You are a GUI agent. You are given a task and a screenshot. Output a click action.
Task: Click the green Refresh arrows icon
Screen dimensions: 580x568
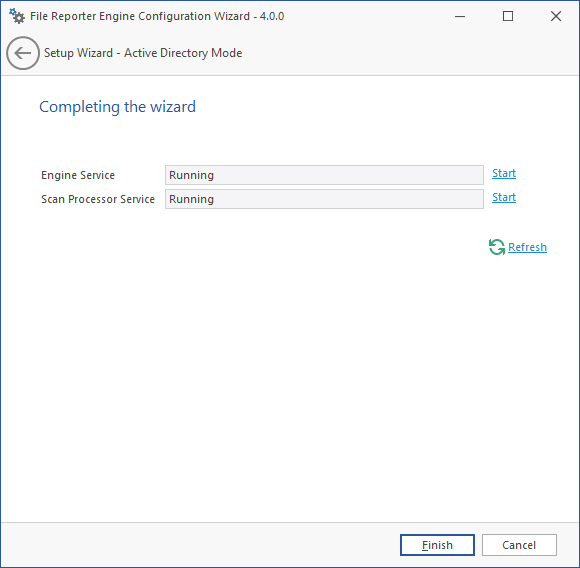(x=497, y=247)
